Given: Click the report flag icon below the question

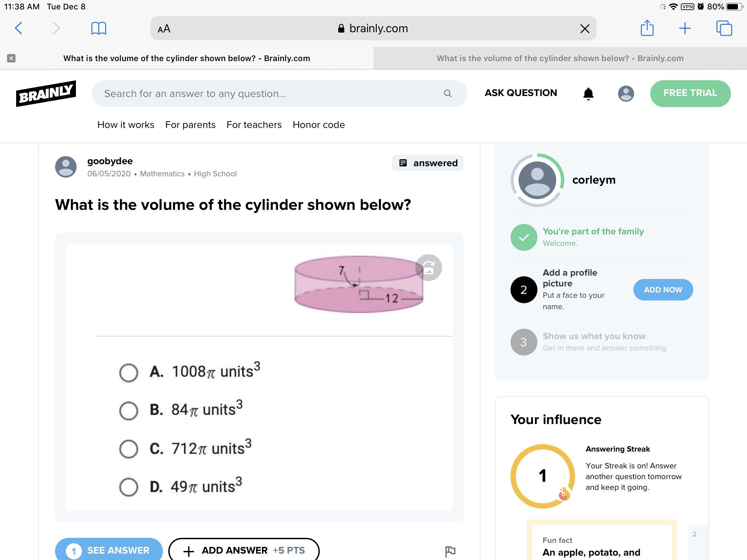Looking at the screenshot, I should tap(450, 551).
